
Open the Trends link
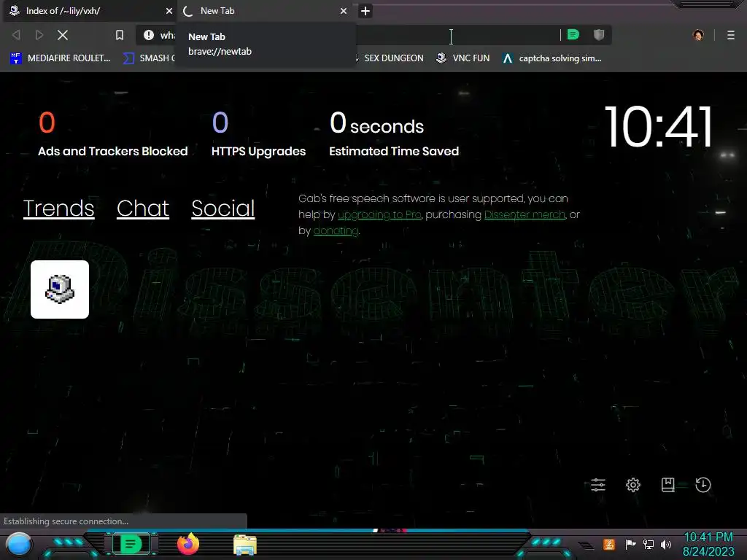tap(58, 208)
